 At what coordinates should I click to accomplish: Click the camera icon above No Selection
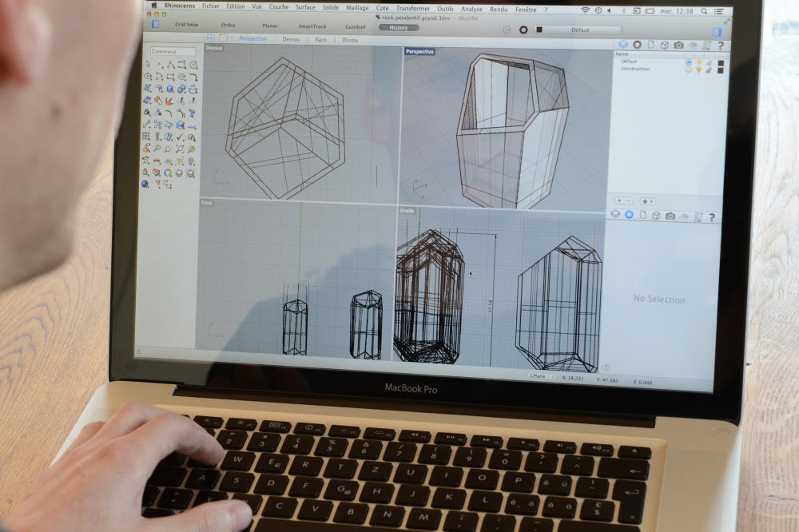point(670,216)
